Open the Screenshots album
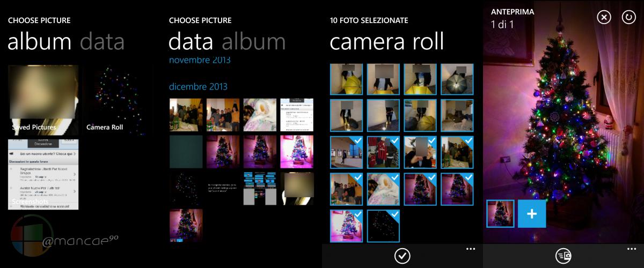The height and width of the screenshot is (268, 644). 43,174
